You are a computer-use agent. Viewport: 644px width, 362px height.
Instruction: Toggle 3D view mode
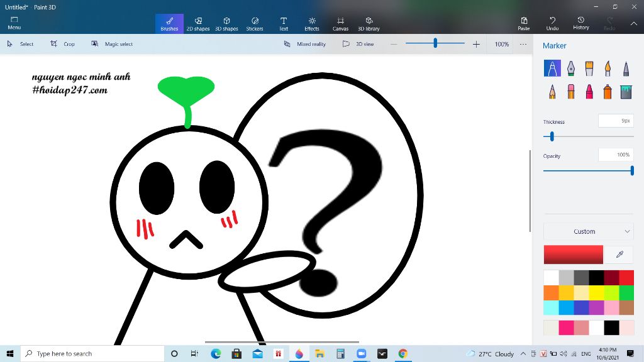(358, 44)
